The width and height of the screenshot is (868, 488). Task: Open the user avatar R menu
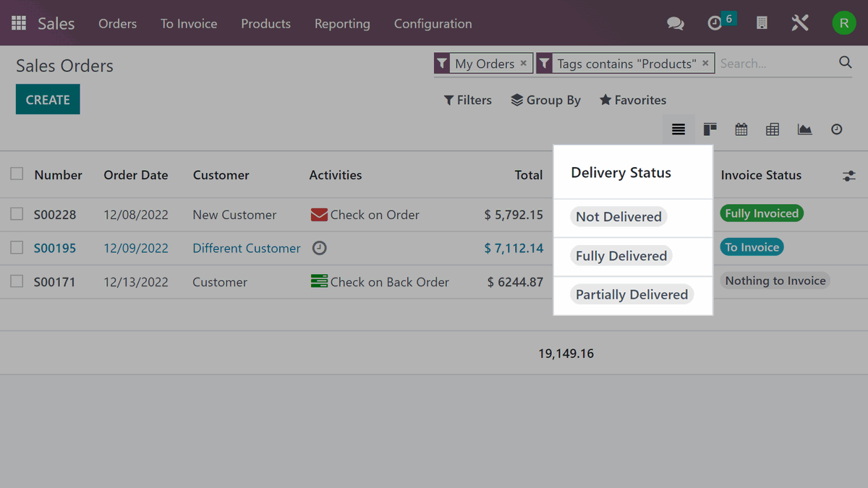click(843, 23)
